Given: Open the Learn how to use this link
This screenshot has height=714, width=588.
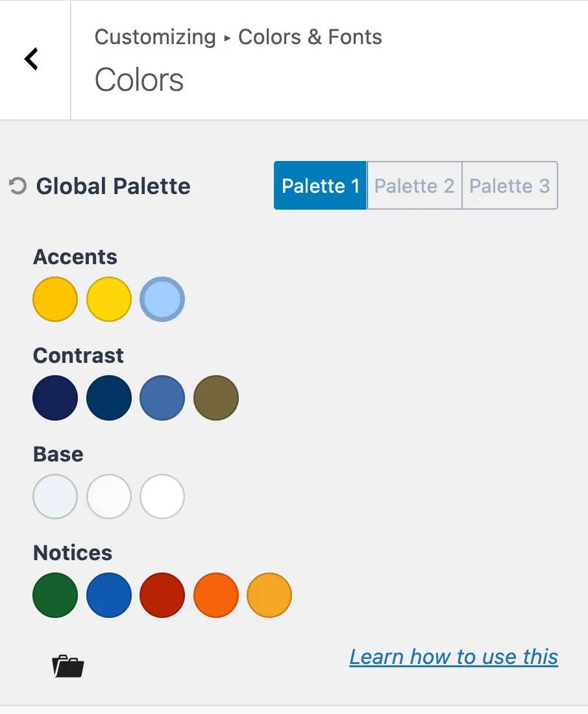Looking at the screenshot, I should pos(453,657).
